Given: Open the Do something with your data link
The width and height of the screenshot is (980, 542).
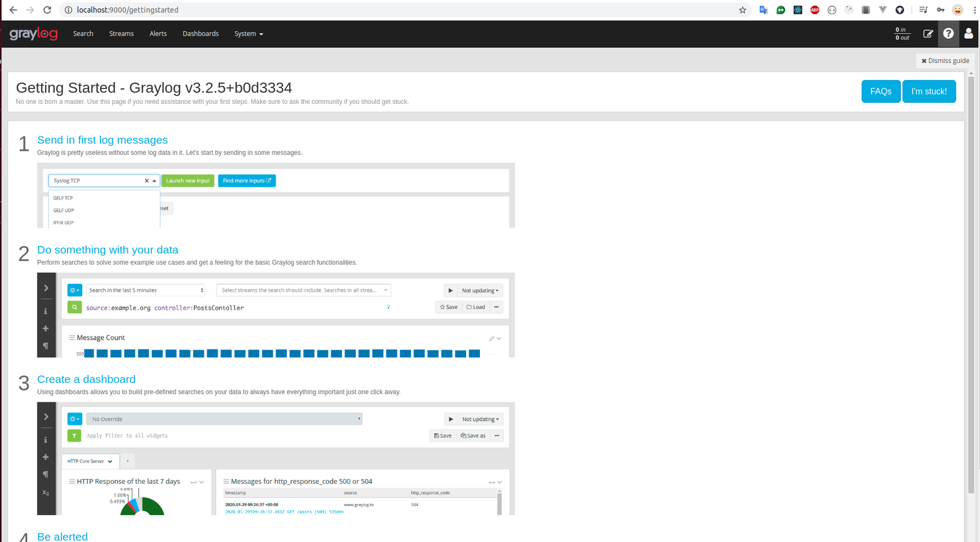Looking at the screenshot, I should [x=108, y=250].
